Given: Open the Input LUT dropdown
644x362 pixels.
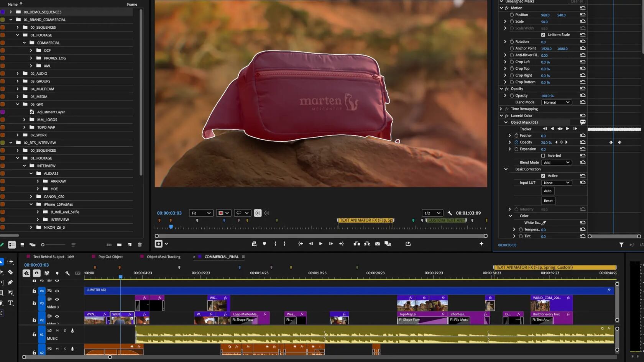Looking at the screenshot, I should pyautogui.click(x=556, y=183).
